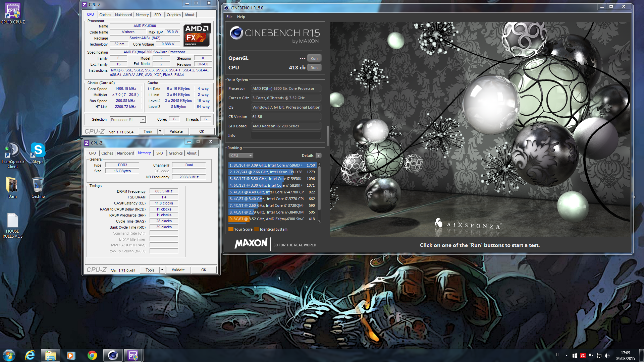Open Skype desktop icon
644x362 pixels.
point(38,153)
